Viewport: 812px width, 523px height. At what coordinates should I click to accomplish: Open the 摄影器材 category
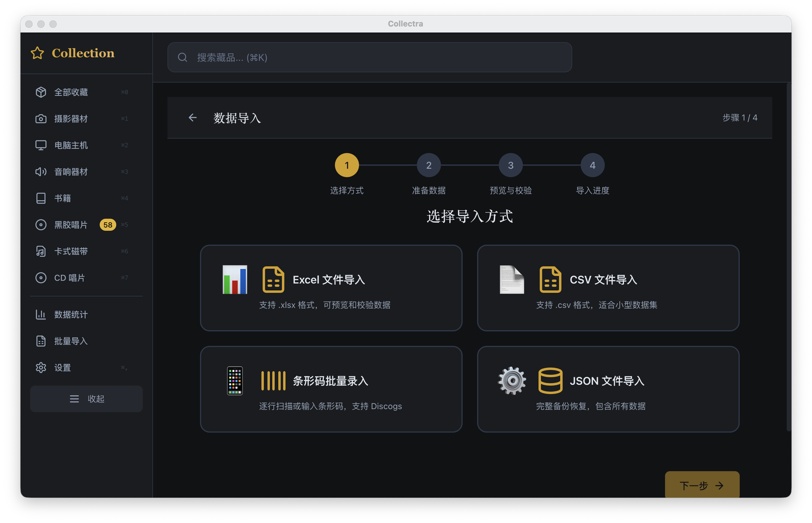(x=86, y=118)
